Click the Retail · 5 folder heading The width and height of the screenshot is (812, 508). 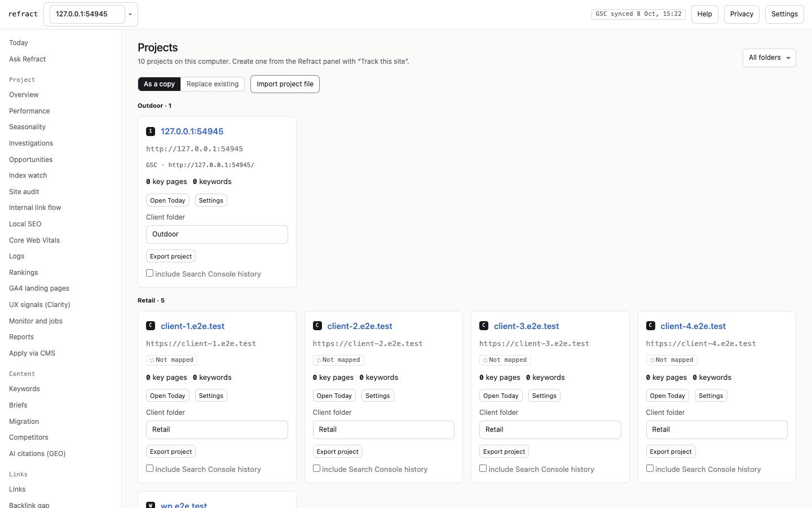151,300
